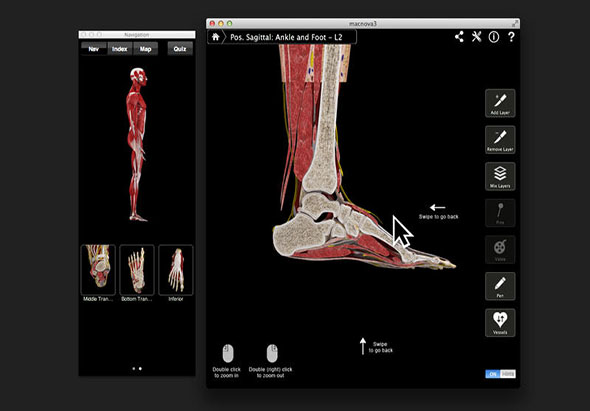Open the tools settings wrench icon
This screenshot has width=590, height=411.
(x=476, y=37)
